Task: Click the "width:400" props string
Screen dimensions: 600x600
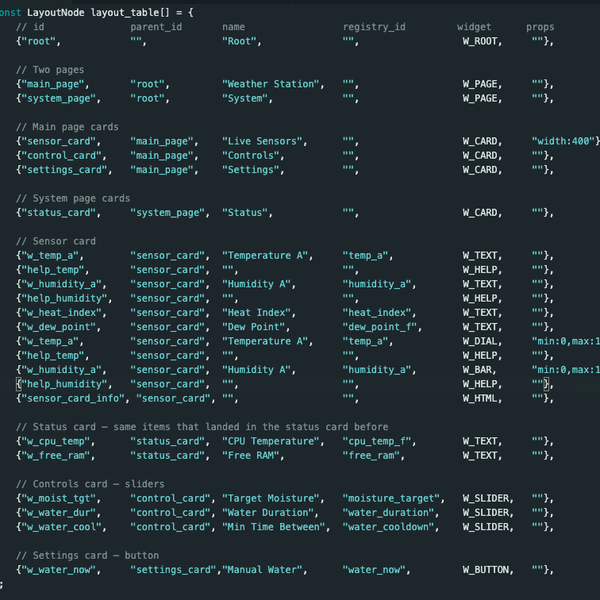Action: tap(563, 142)
